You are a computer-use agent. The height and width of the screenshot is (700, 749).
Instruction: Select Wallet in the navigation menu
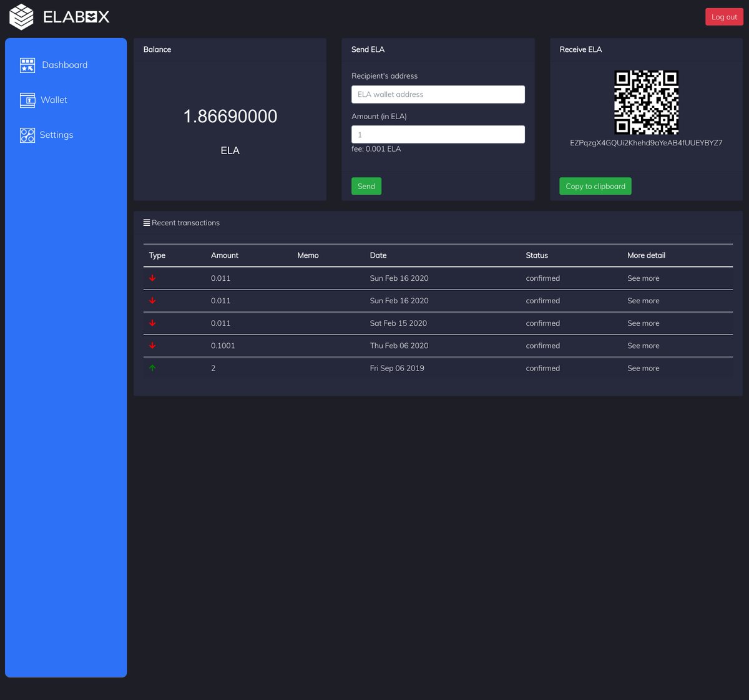pos(54,100)
